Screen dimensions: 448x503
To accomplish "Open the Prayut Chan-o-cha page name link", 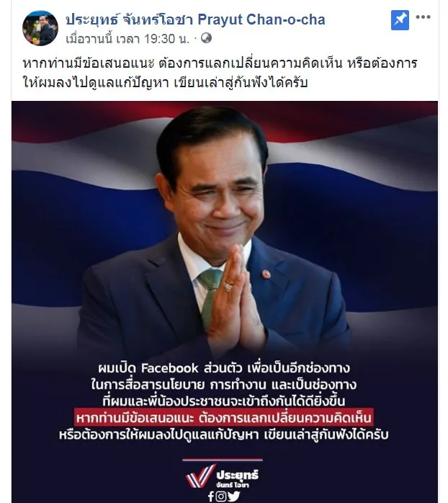I will click(195, 19).
